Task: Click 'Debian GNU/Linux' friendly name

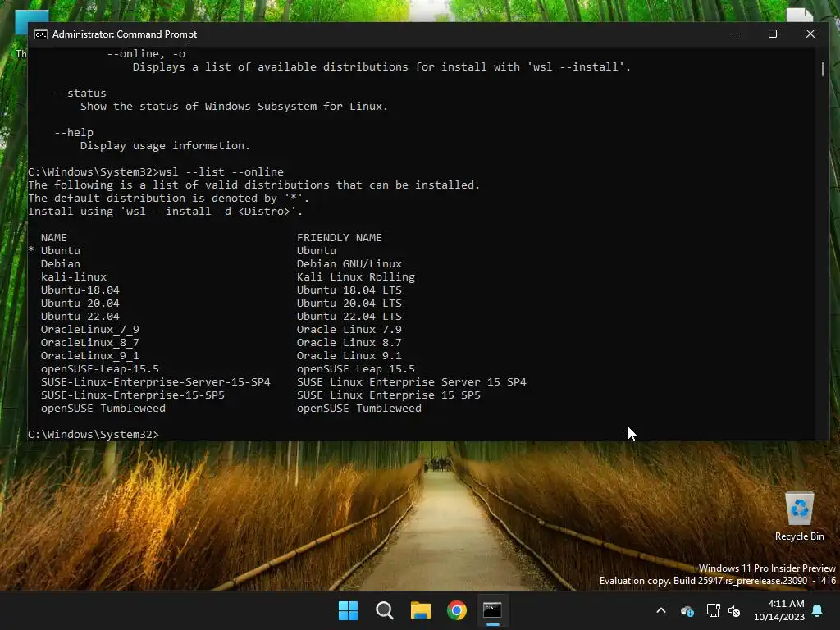Action: click(x=349, y=263)
